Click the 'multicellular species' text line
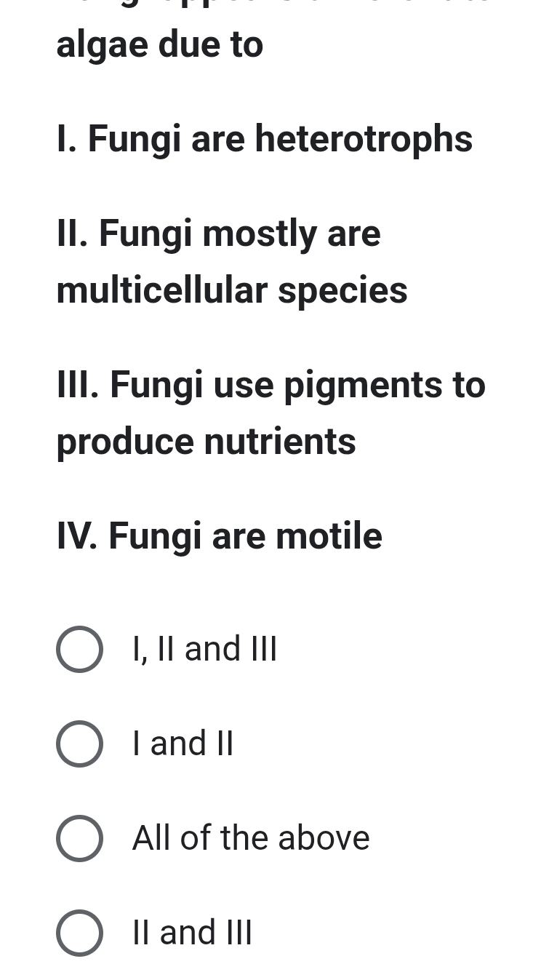Screen dimensions: 557x980 (231, 290)
